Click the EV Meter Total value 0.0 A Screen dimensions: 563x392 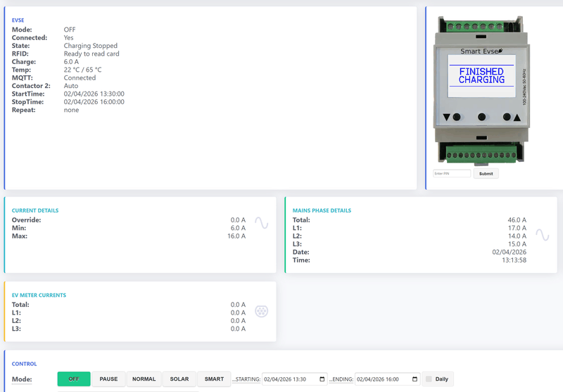coord(238,305)
